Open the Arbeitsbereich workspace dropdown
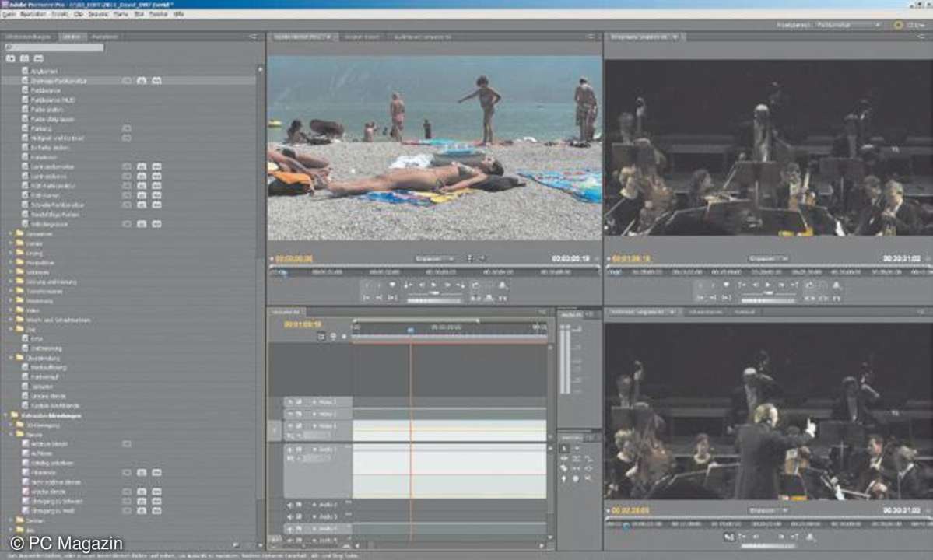 [x=848, y=25]
